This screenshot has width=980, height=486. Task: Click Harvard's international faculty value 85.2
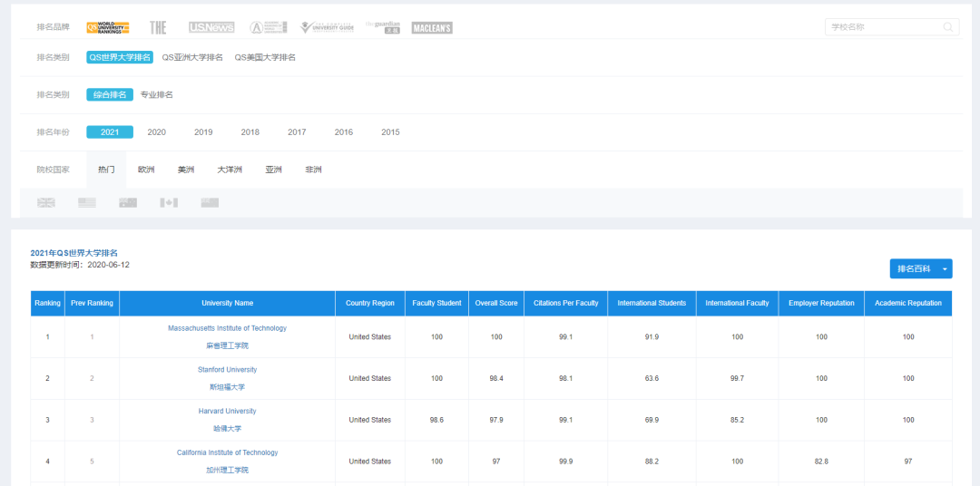(x=738, y=420)
